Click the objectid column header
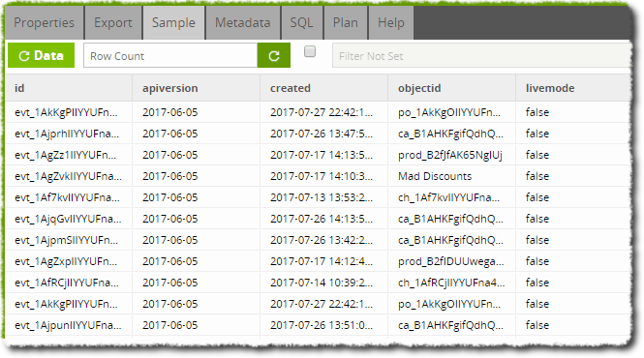The height and width of the screenshot is (358, 644). coord(452,88)
